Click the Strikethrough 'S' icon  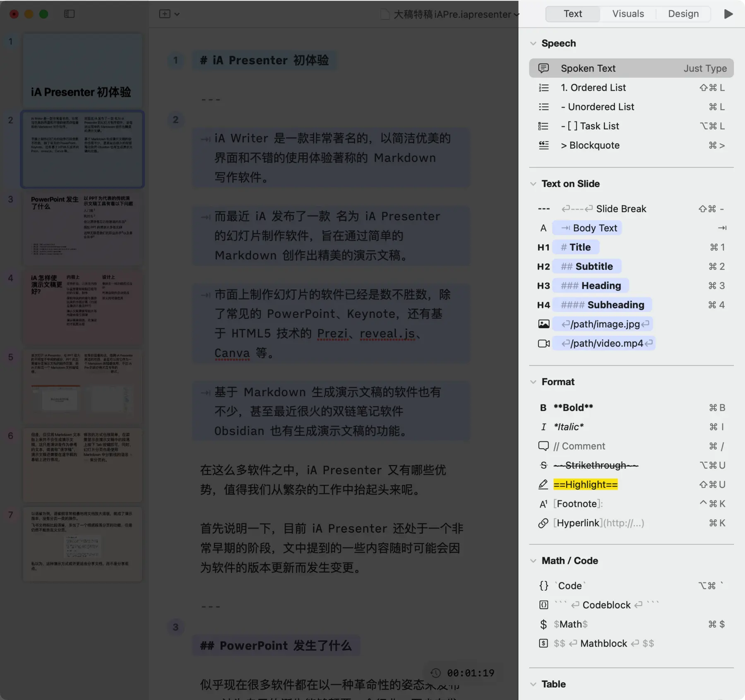click(543, 465)
